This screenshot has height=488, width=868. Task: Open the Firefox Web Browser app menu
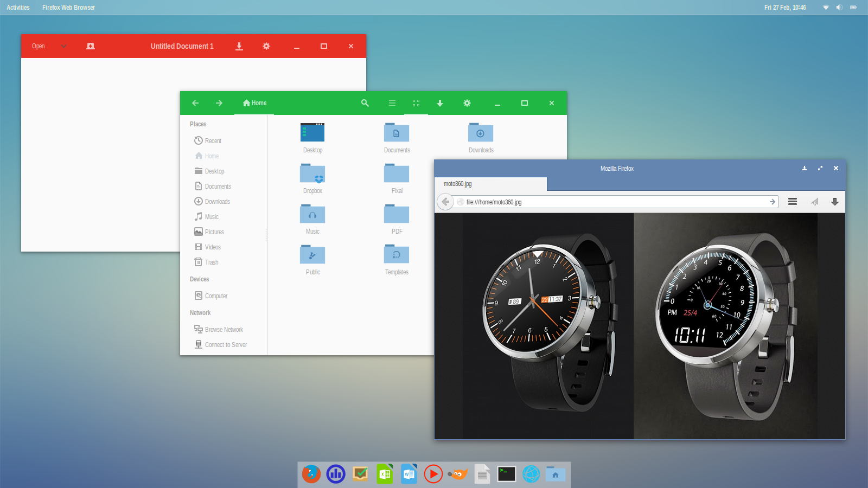pos(68,8)
